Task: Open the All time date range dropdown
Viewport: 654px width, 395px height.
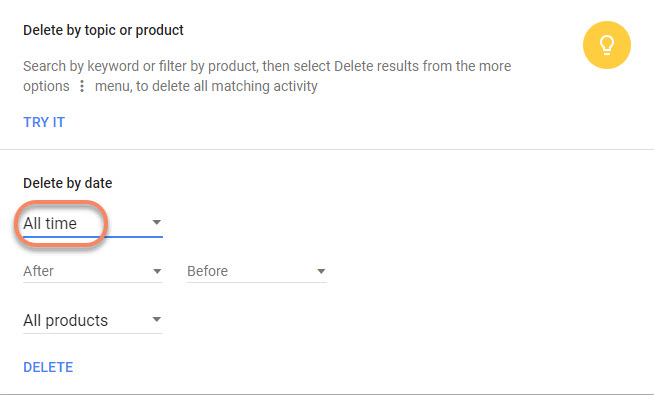Action: click(x=93, y=224)
